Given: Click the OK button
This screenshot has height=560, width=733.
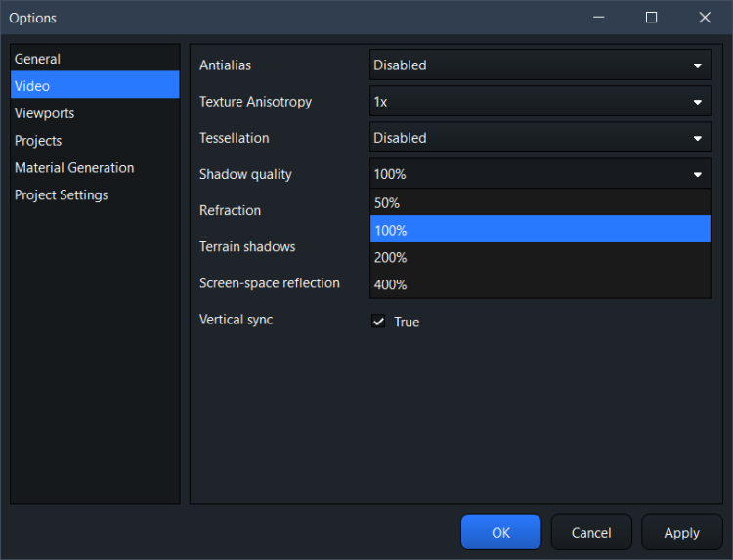Looking at the screenshot, I should (500, 533).
